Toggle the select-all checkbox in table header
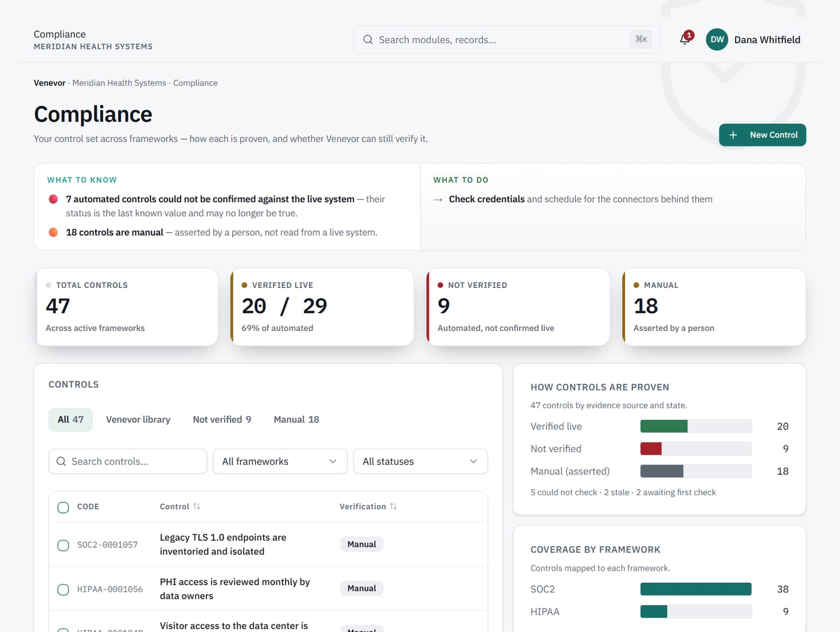This screenshot has height=632, width=840. [x=63, y=507]
